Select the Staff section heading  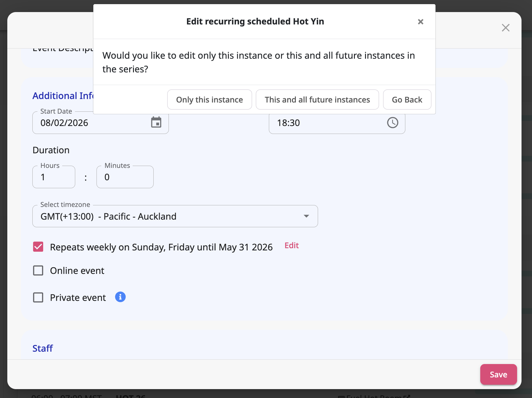pyautogui.click(x=43, y=348)
